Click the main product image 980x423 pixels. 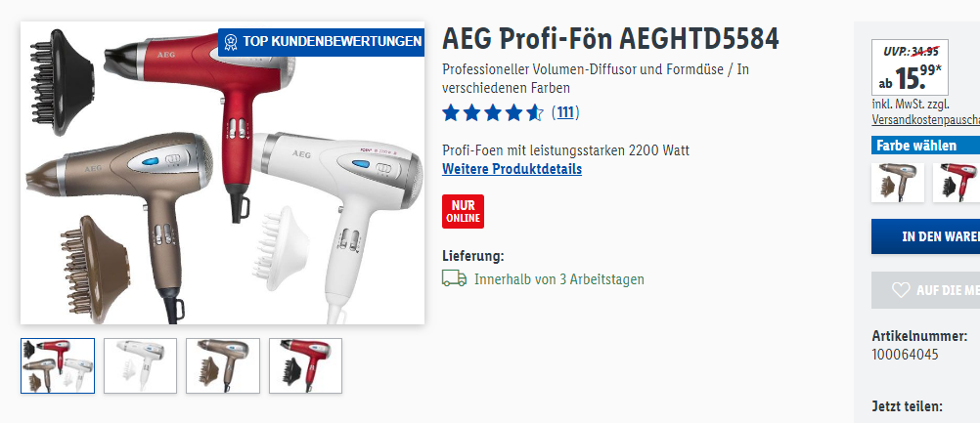[222, 173]
